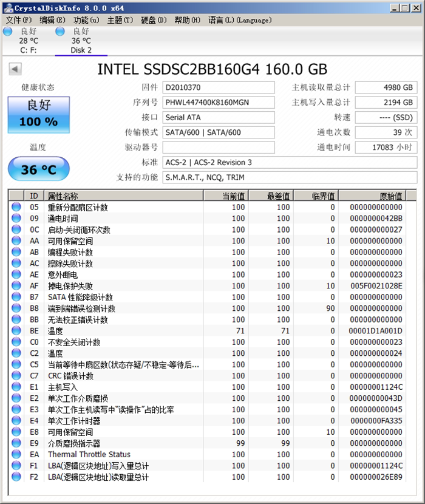Open the 语言(L)(Language) menu
This screenshot has height=504, width=425.
point(240,20)
